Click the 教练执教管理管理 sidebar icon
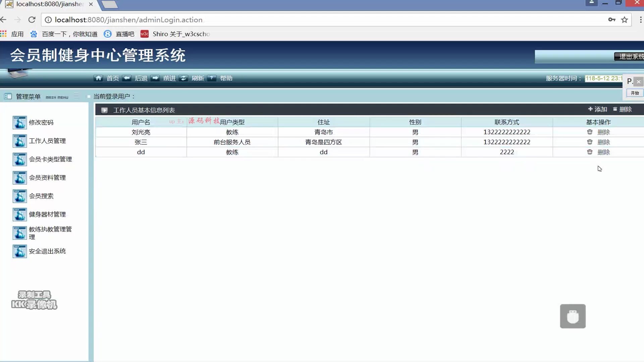644x362 pixels. coord(19,233)
